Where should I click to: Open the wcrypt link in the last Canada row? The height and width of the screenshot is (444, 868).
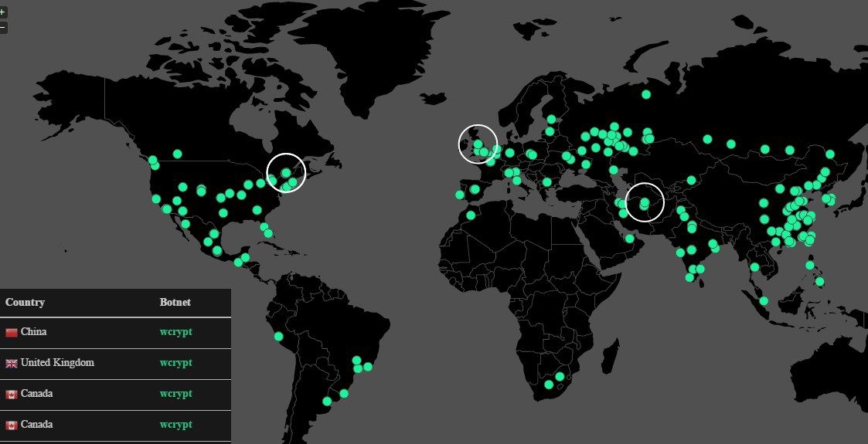point(175,425)
